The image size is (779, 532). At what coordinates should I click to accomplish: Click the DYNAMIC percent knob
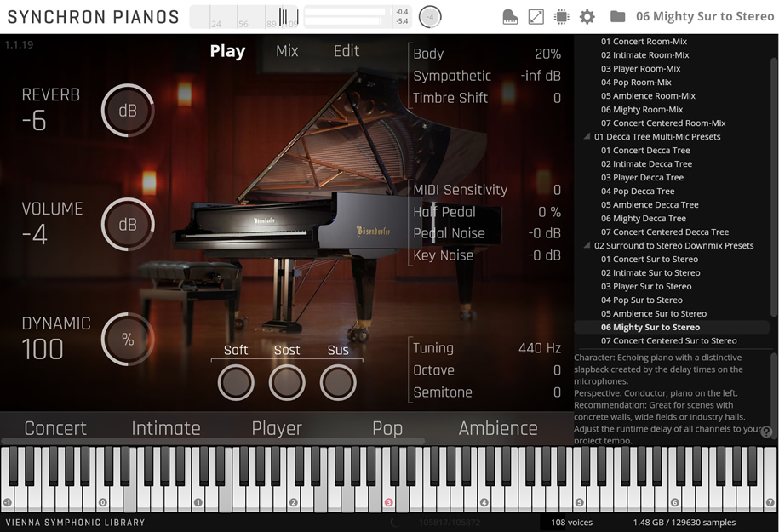click(x=128, y=340)
